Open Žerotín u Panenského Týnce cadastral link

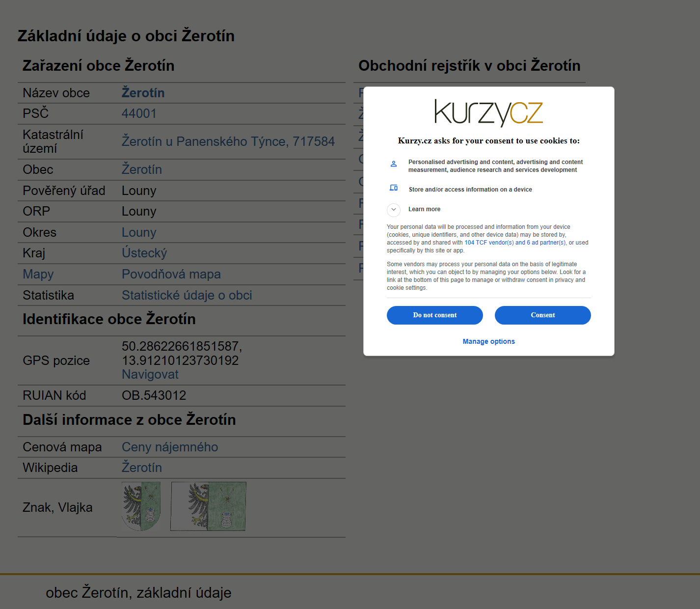click(x=228, y=141)
